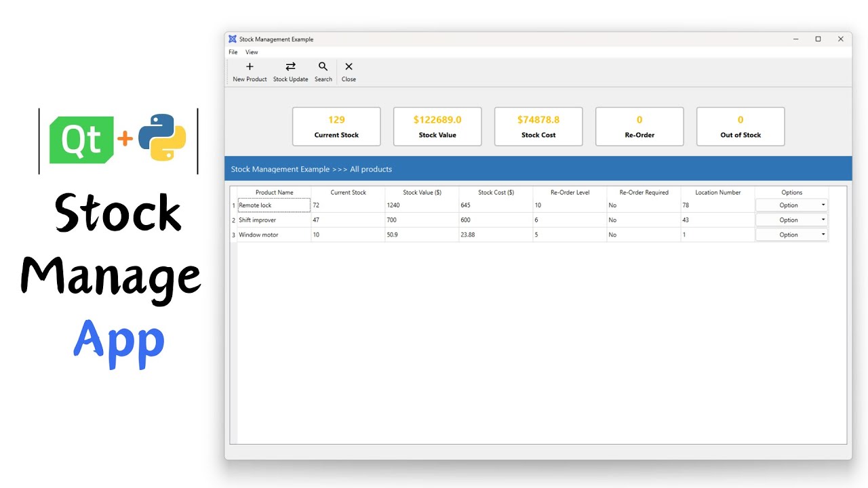Select row header number 2
This screenshot has width=868, height=488.
[x=234, y=220]
